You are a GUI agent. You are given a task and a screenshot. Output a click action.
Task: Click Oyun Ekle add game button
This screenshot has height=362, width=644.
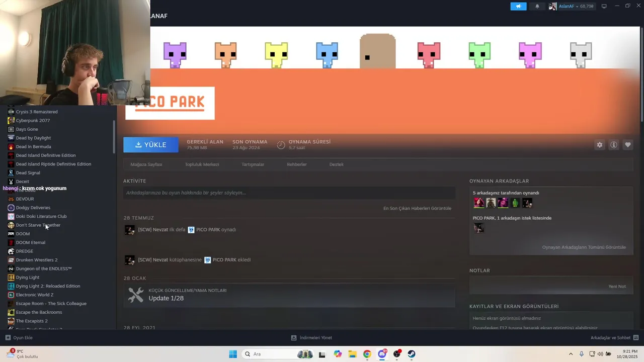(19, 338)
